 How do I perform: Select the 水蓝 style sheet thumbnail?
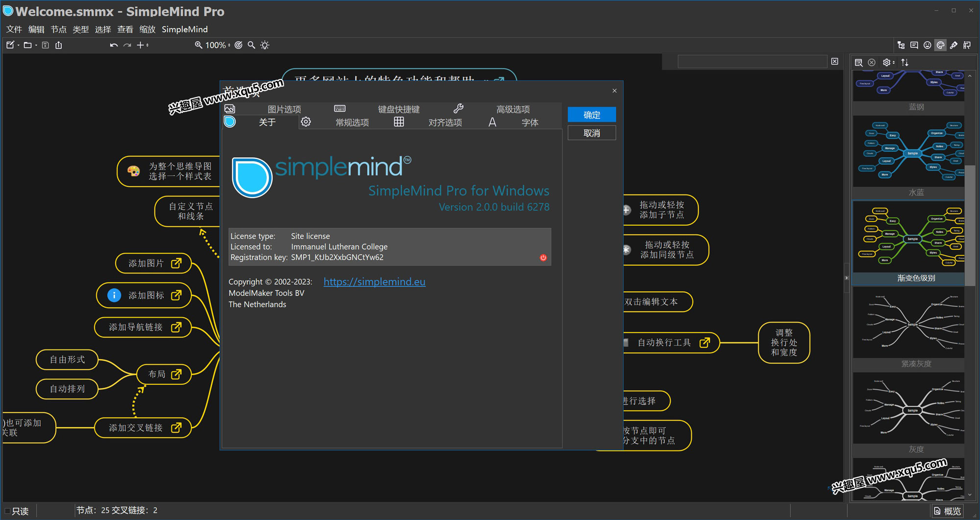pos(908,156)
